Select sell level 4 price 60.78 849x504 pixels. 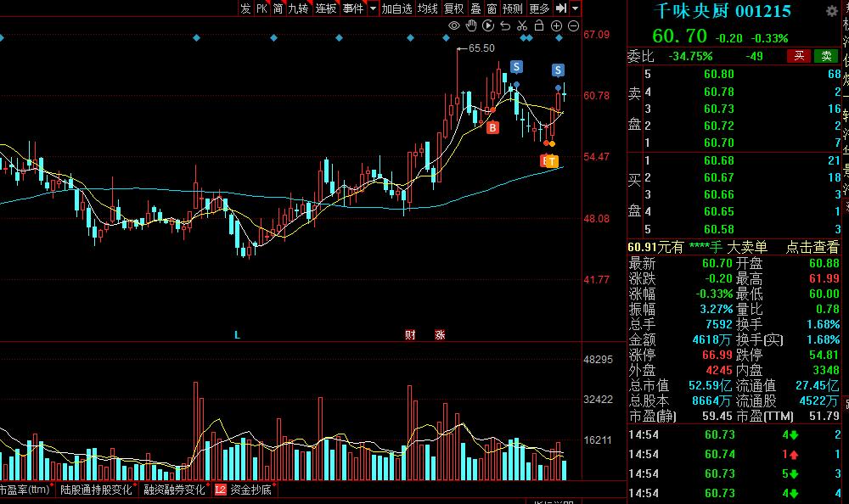719,92
